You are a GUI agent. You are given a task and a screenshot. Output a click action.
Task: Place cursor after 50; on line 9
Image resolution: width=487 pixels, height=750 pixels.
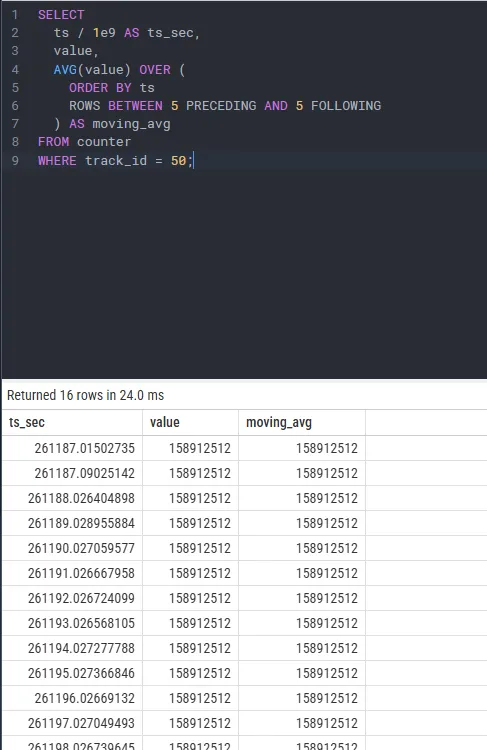[x=194, y=161]
